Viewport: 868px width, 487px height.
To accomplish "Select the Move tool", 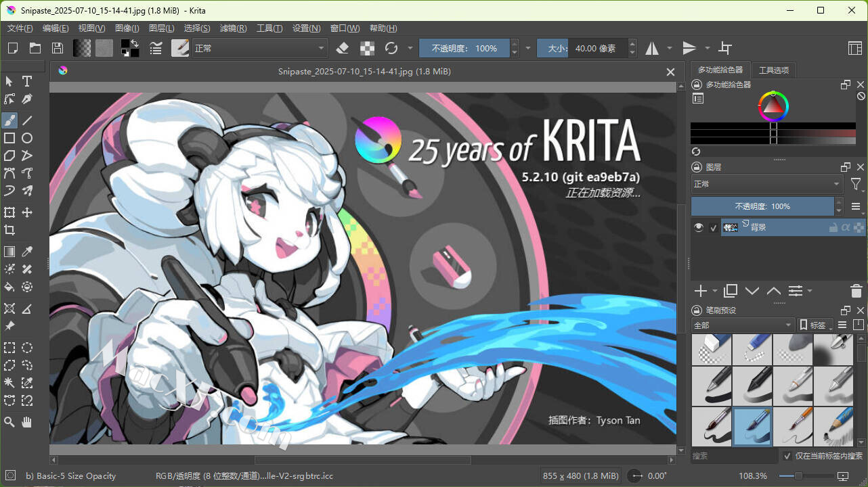I will (27, 212).
